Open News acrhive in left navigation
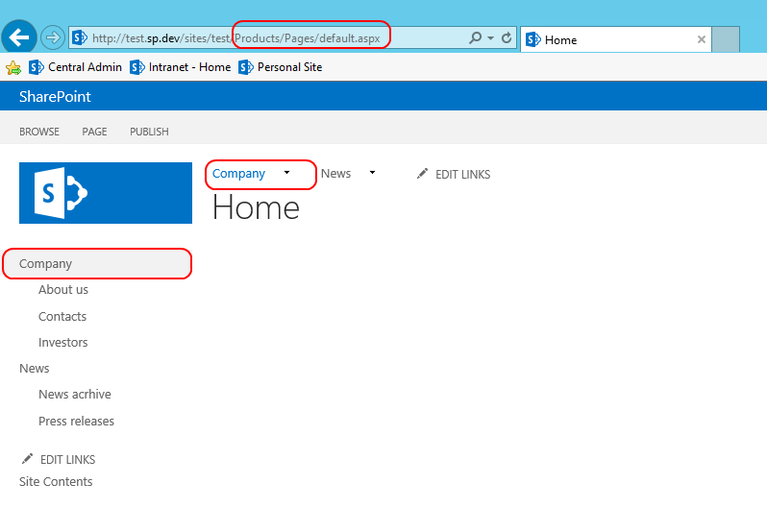Image resolution: width=767 pixels, height=532 pixels. [x=75, y=395]
